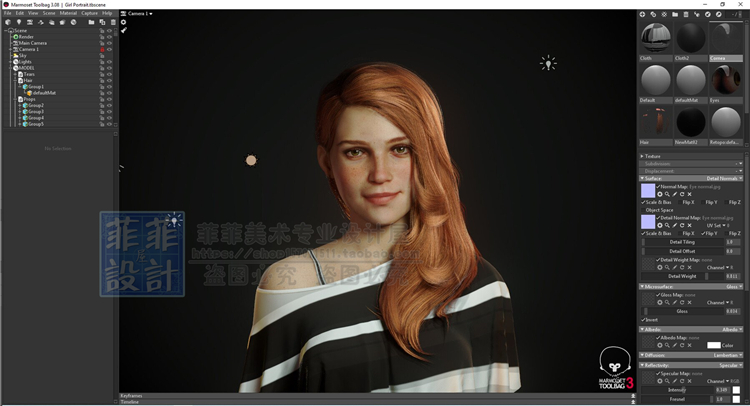The image size is (750, 406).
Task: Clear the Normal Map with X icon
Action: click(x=689, y=194)
